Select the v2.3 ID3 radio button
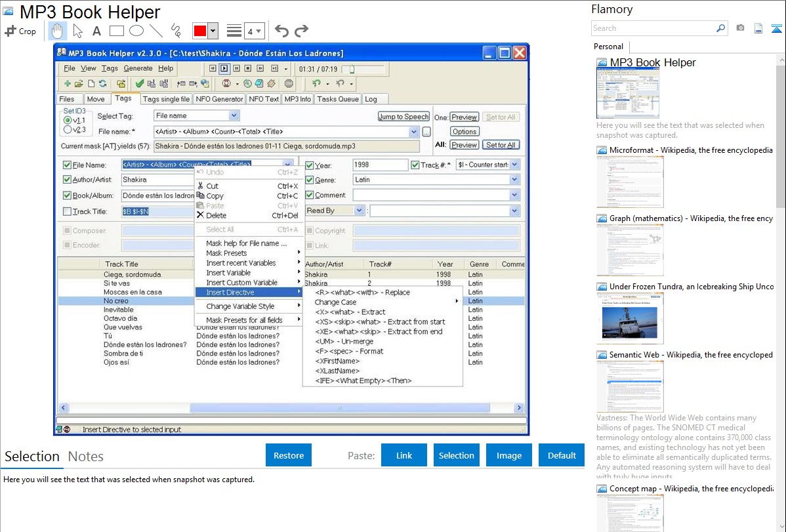The image size is (786, 532). (x=68, y=129)
